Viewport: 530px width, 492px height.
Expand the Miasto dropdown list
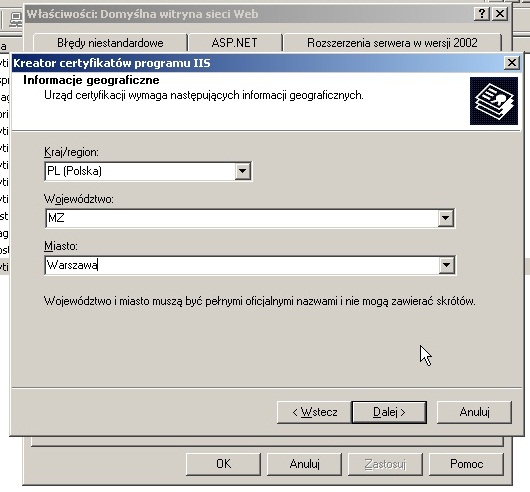pyautogui.click(x=446, y=265)
